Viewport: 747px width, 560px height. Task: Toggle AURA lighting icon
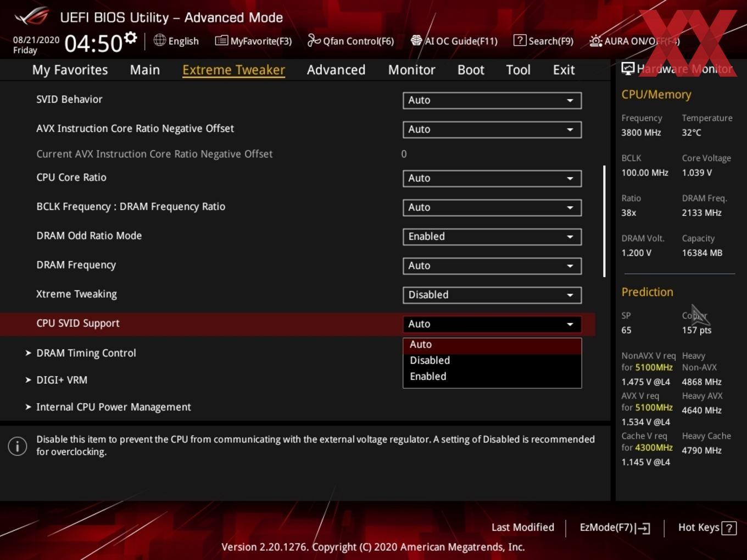595,41
